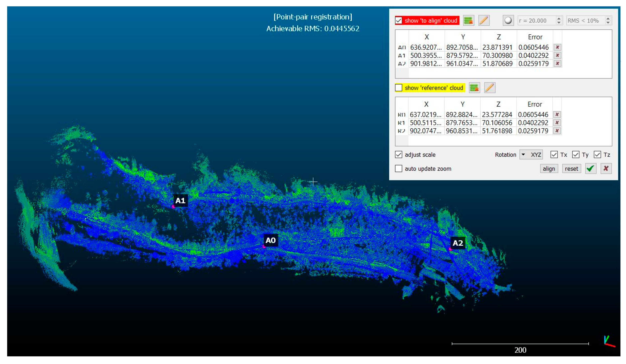Screen dimensions: 626x364
Task: Cancel registration with red X
Action: click(x=606, y=169)
